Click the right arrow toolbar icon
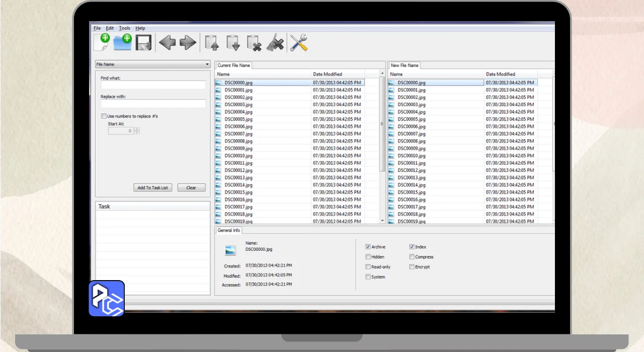Image resolution: width=644 pixels, height=352 pixels. click(x=188, y=43)
